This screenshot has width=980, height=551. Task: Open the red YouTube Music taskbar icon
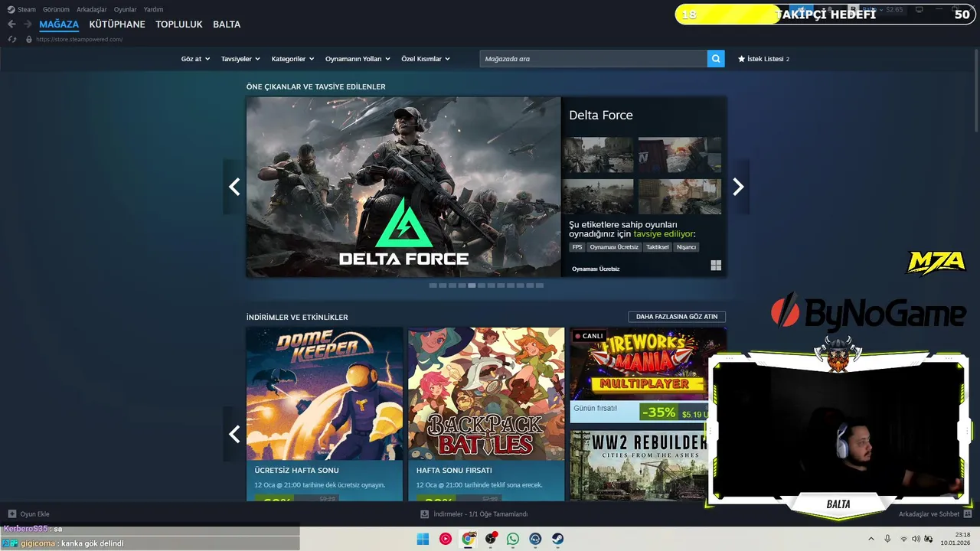click(446, 539)
